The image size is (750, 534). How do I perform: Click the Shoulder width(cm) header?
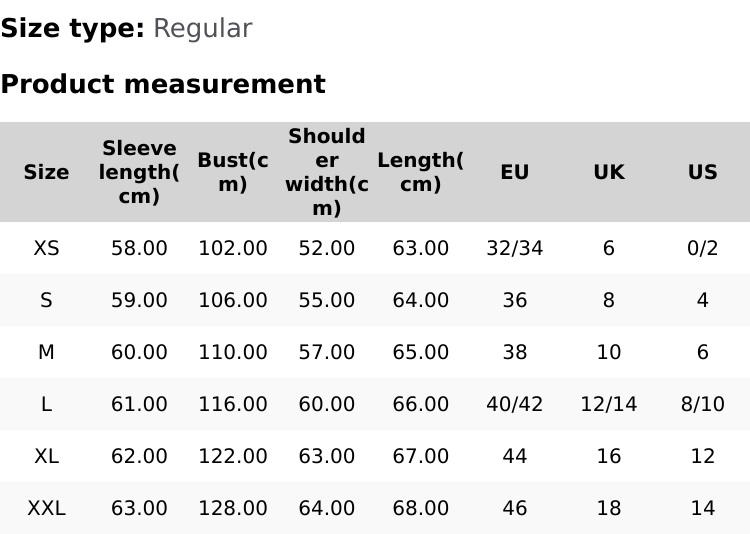327,172
